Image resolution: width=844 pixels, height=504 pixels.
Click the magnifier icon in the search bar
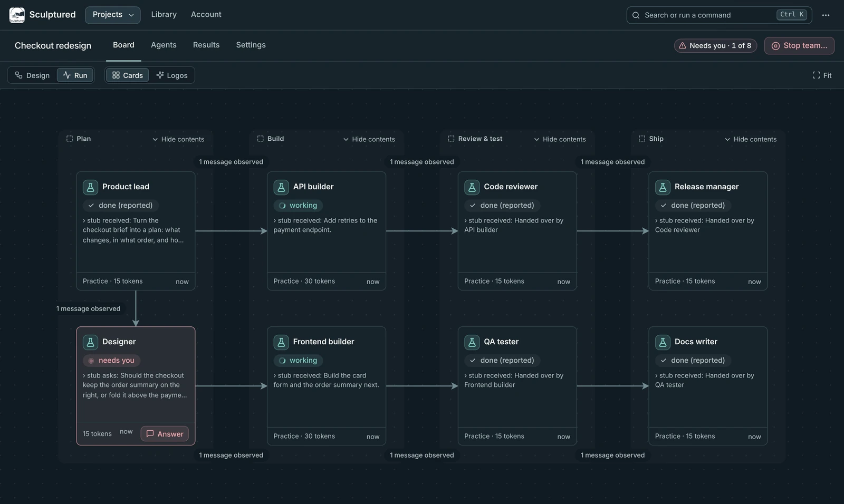[x=636, y=15]
